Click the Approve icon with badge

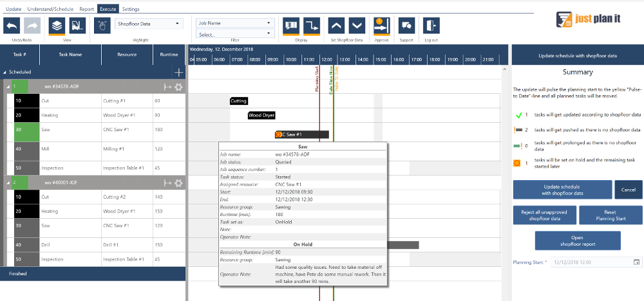(381, 26)
